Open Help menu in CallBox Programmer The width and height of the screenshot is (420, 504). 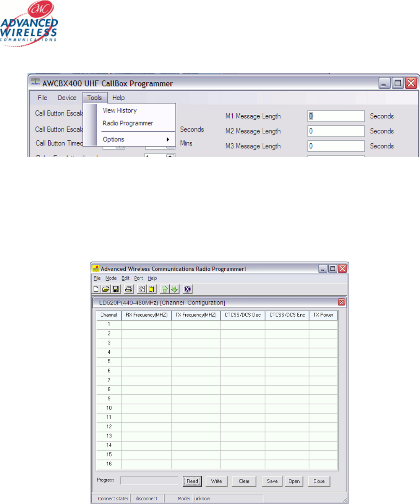118,98
